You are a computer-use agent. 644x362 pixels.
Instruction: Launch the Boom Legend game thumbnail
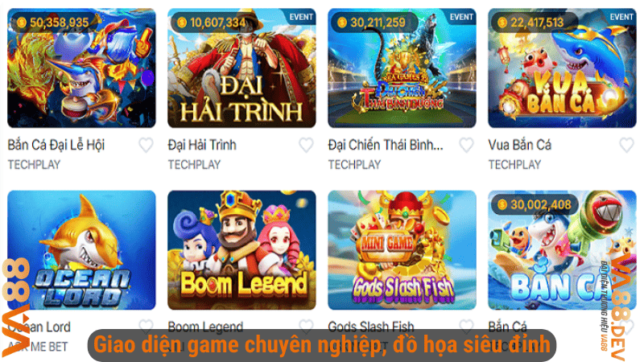pos(242,250)
